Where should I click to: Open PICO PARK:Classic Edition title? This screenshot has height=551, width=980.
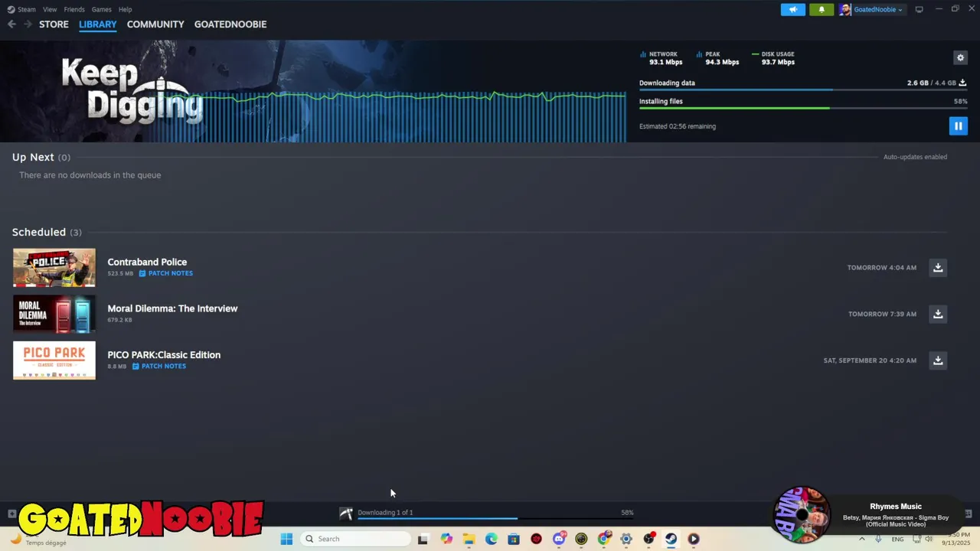point(164,355)
